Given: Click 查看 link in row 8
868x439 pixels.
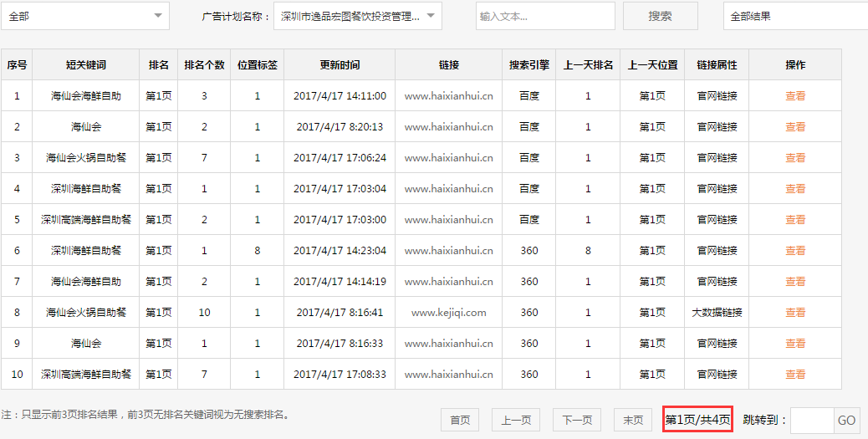Looking at the screenshot, I should [x=795, y=313].
